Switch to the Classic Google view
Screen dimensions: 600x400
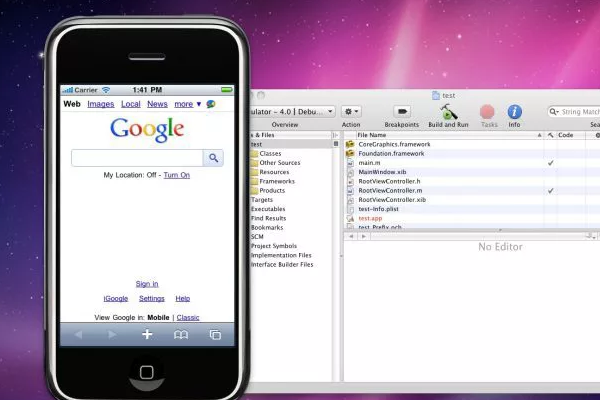point(188,317)
